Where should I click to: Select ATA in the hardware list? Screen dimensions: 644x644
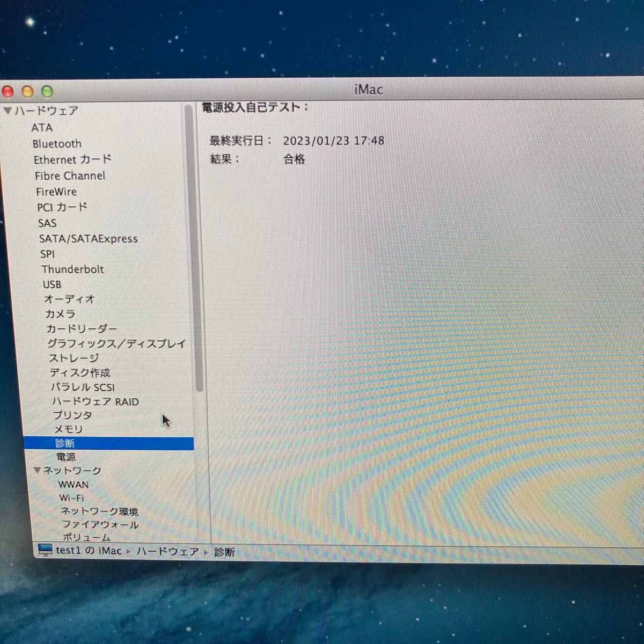point(42,128)
